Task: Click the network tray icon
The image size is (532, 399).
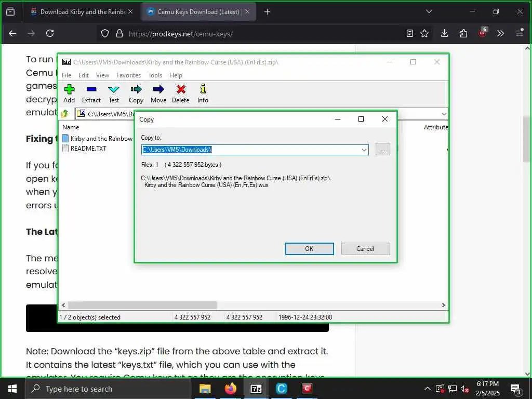Action: point(453,389)
